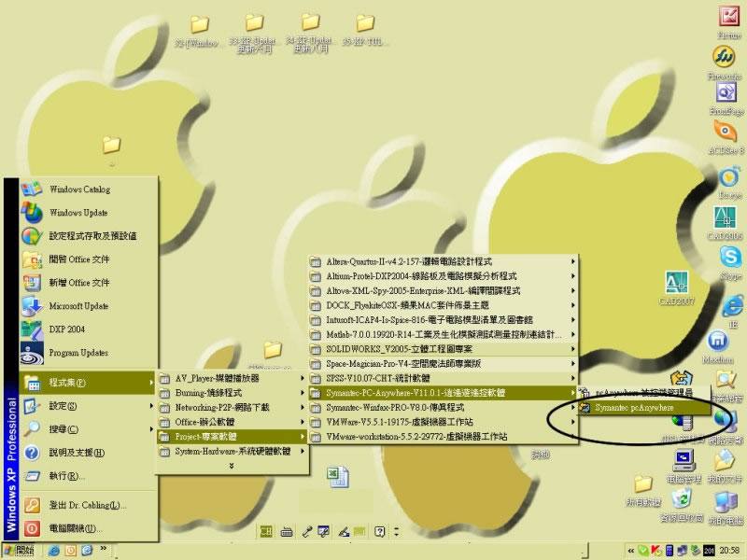Open Windows Catalog from the Start menu
This screenshot has width=747, height=560.
[x=89, y=189]
